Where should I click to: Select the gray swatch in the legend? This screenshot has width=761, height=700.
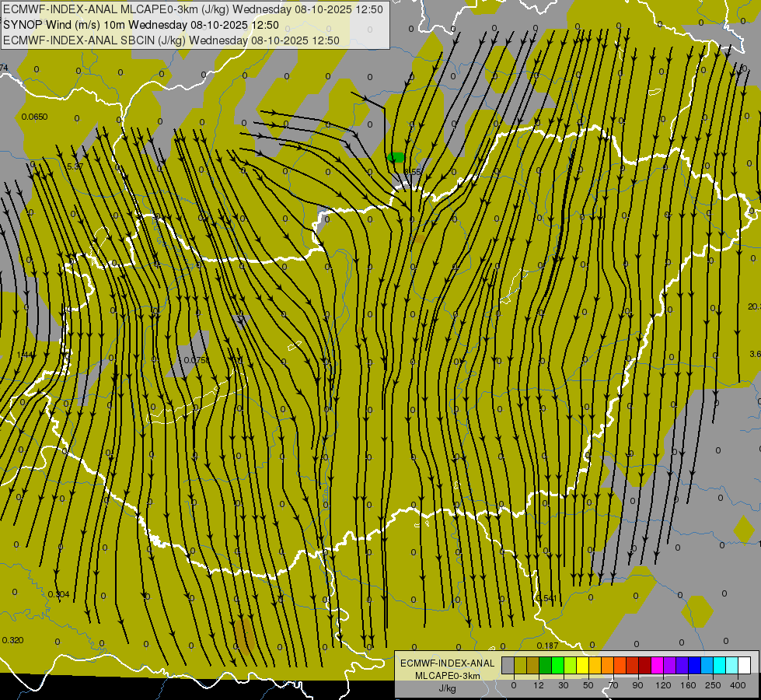(508, 665)
